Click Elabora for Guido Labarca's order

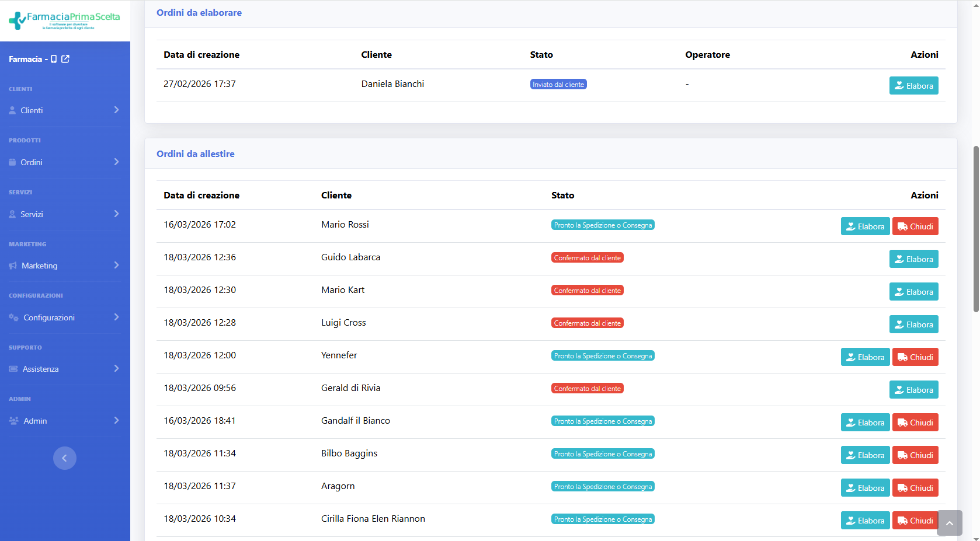click(x=913, y=259)
